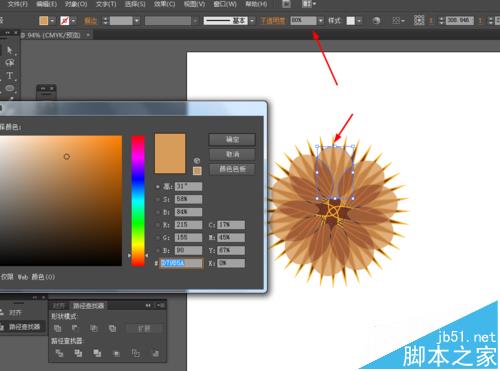Open the Object (对象) menu
Viewport: 500px width, 371px height.
coord(76,4)
